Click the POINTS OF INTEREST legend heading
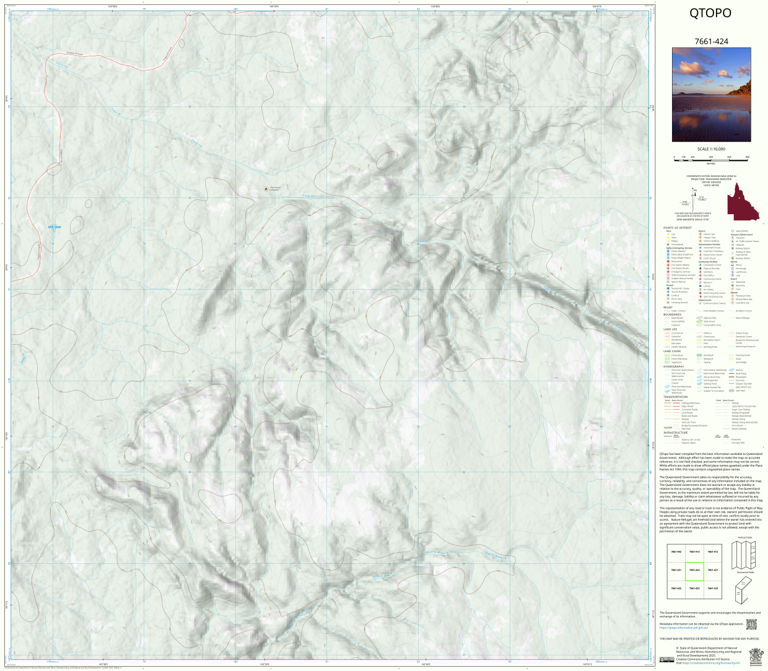Viewport: 768px width, 671px height. [x=677, y=228]
